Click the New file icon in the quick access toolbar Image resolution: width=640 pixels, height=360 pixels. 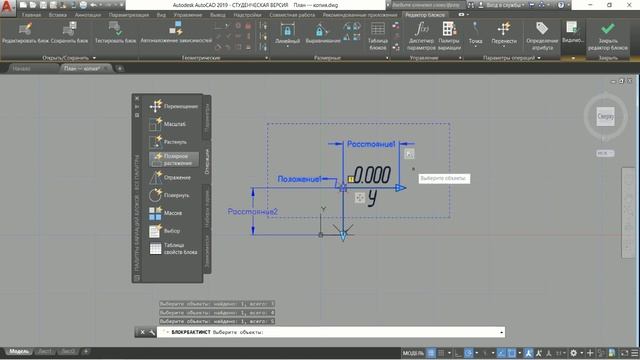(23, 5)
